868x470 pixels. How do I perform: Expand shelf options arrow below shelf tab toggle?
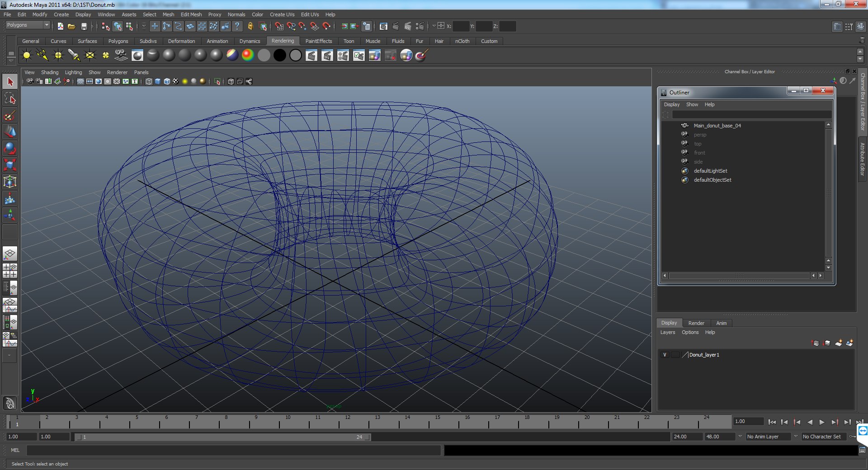click(x=11, y=61)
